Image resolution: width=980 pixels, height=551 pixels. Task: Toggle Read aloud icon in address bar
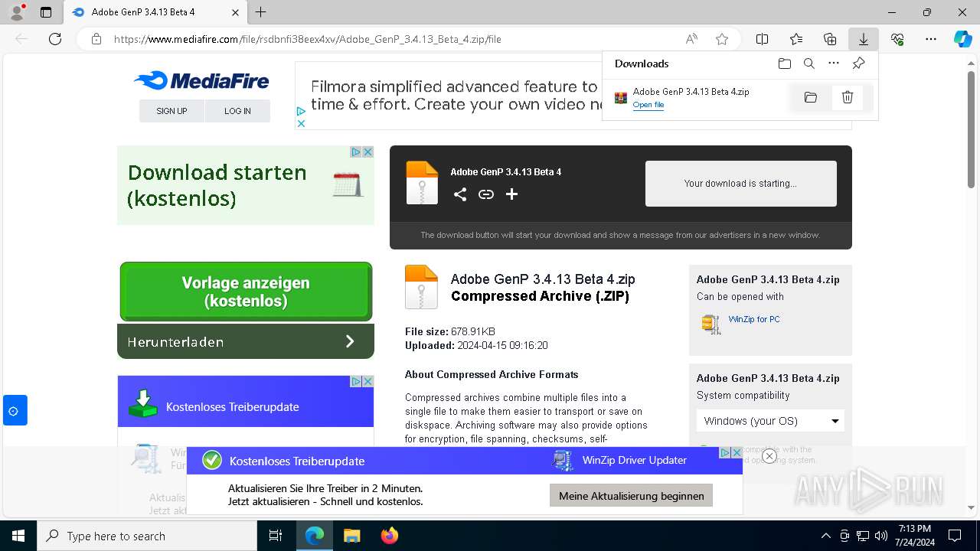coord(691,39)
